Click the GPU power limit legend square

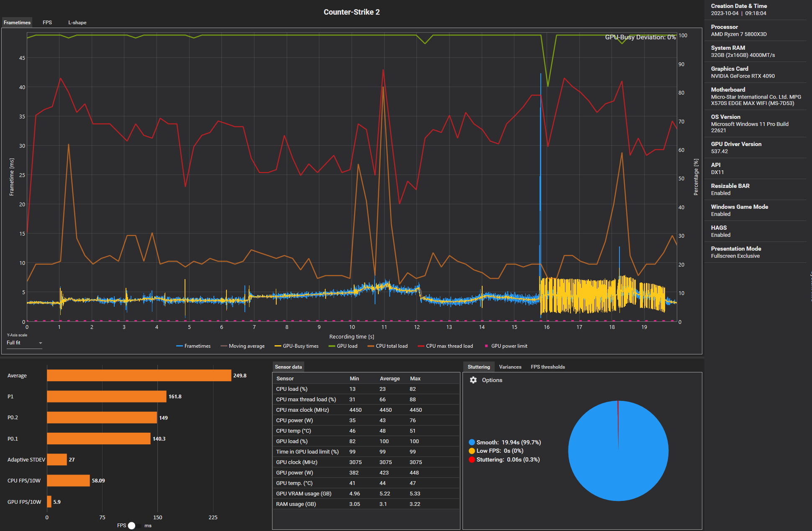coord(486,346)
